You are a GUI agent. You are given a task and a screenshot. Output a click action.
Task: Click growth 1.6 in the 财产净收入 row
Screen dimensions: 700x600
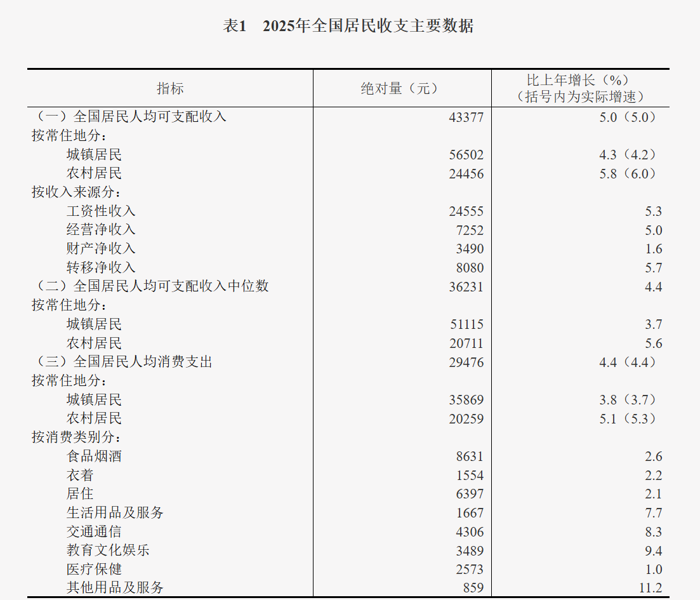point(653,250)
